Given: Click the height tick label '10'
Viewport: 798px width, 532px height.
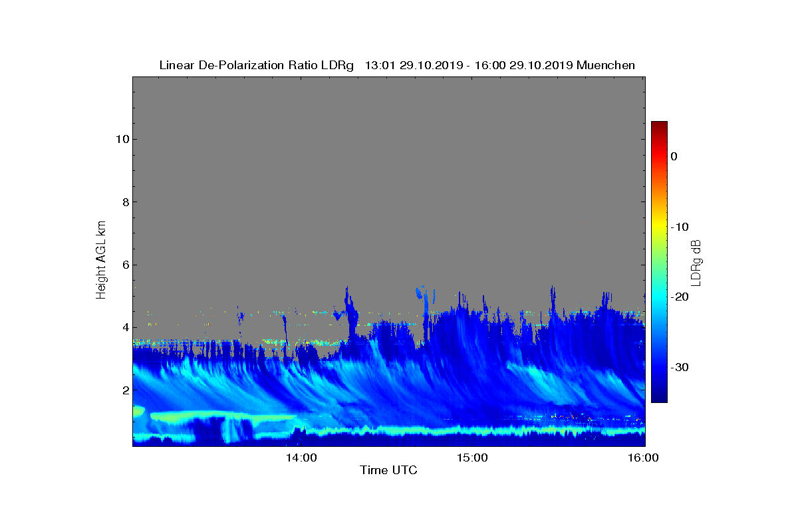Looking at the screenshot, I should click(121, 139).
